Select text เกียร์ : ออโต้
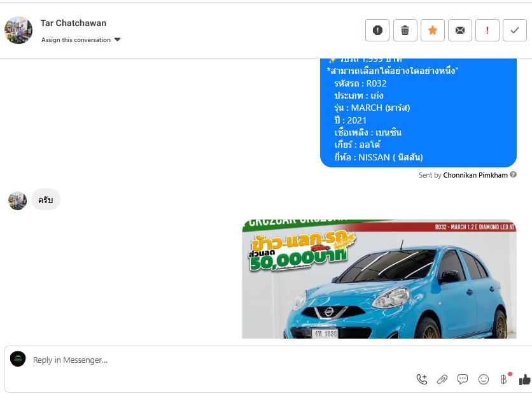This screenshot has width=532, height=394. point(357,144)
